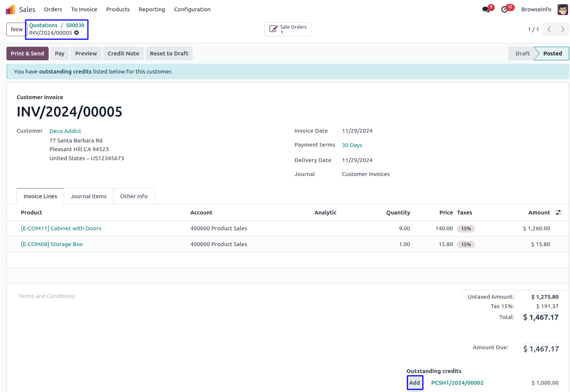570x392 pixels.
Task: Open the messages chat icon
Action: pos(486,9)
